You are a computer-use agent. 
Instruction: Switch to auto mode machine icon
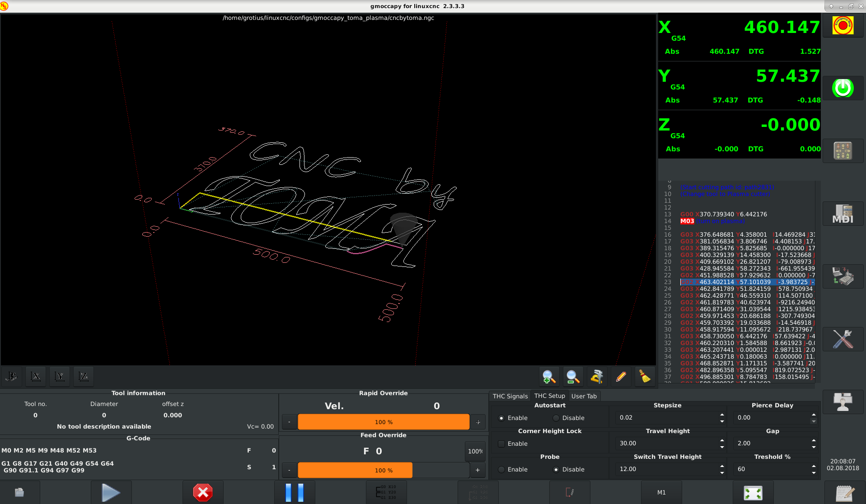(843, 276)
